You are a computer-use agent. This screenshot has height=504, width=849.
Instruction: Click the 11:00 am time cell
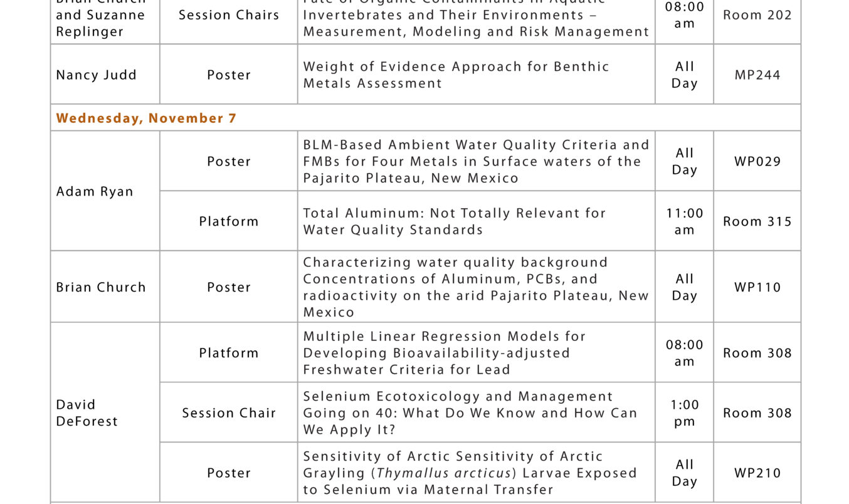685,221
